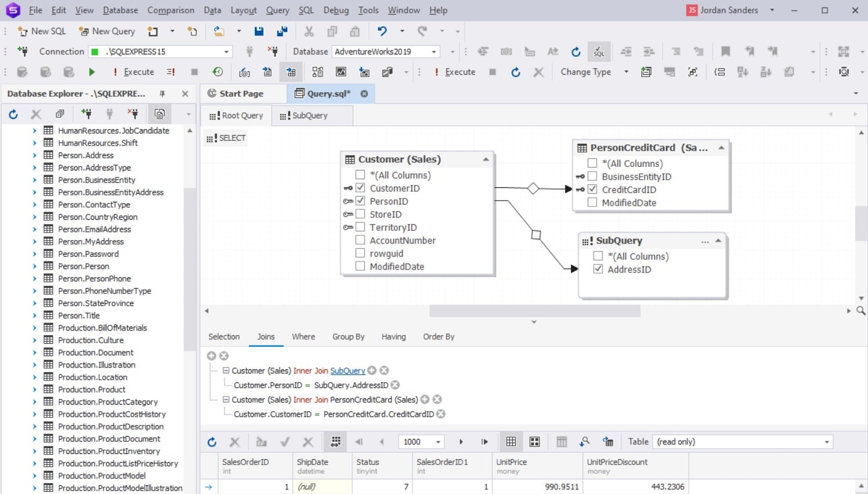This screenshot has width=868, height=494.
Task: Click Execute beside the Change Type control
Action: tap(455, 72)
